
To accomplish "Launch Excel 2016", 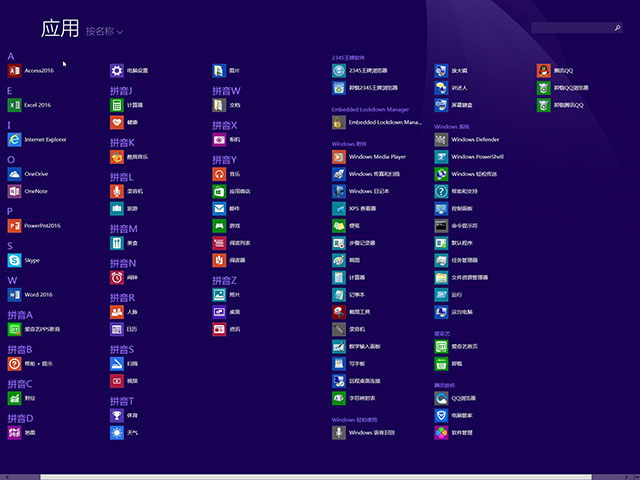I will [x=29, y=105].
